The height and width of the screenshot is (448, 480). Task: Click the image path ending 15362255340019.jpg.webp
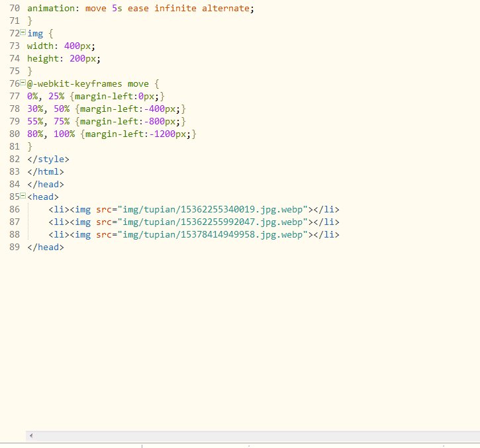(213, 209)
